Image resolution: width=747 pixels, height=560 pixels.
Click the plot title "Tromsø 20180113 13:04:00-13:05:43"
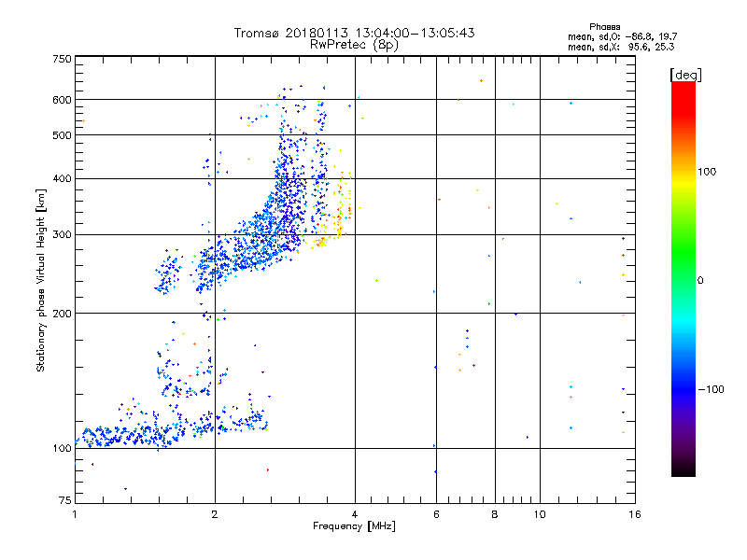(x=354, y=33)
